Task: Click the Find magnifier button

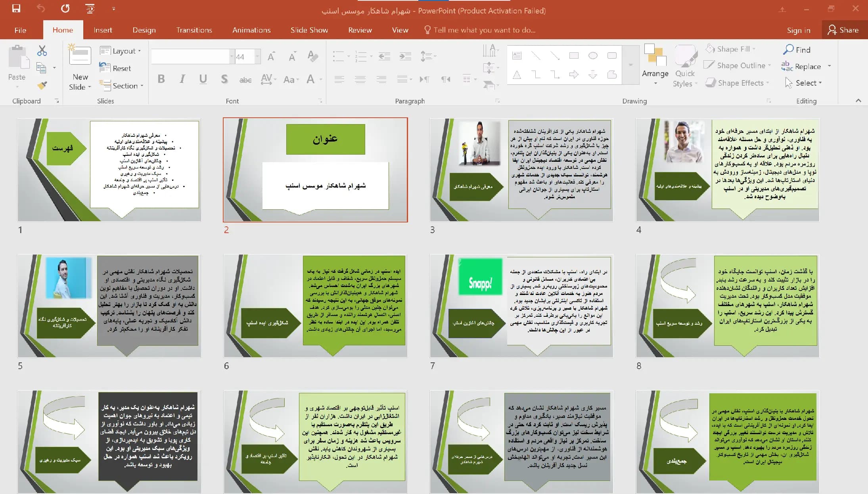Action: tap(797, 50)
